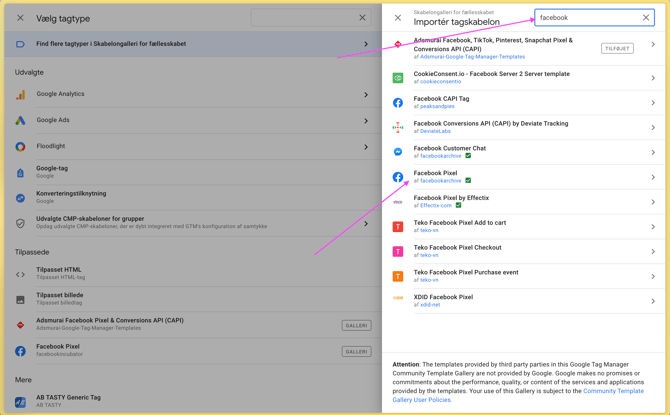This screenshot has width=670, height=415.
Task: Click the Google Analytics icon
Action: point(20,95)
